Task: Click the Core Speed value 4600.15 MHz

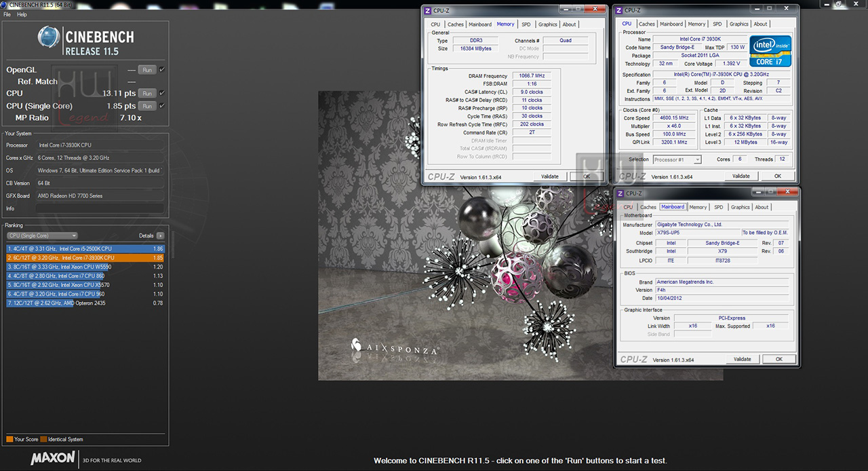Action: click(x=674, y=118)
